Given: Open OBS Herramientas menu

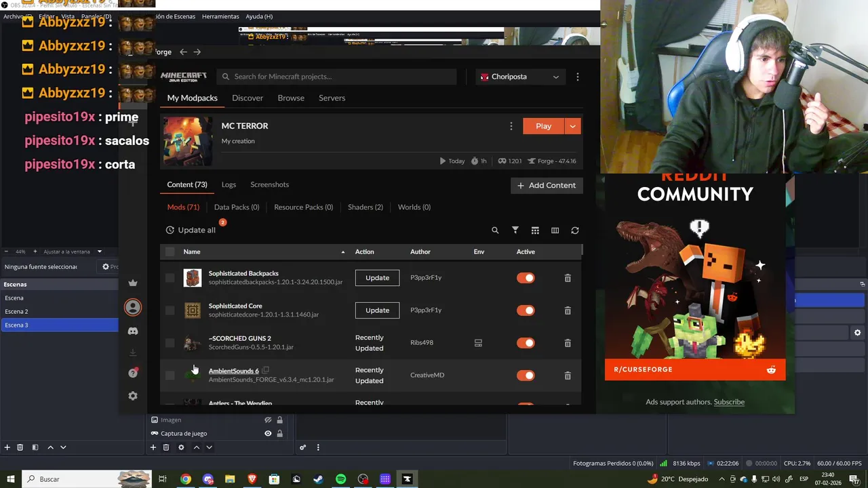Looking at the screenshot, I should point(220,16).
